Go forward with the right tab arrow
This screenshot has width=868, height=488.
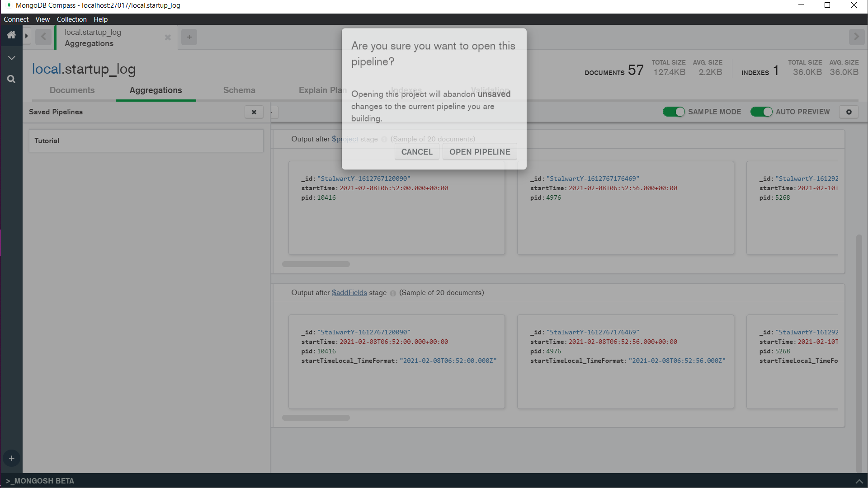coord(856,37)
